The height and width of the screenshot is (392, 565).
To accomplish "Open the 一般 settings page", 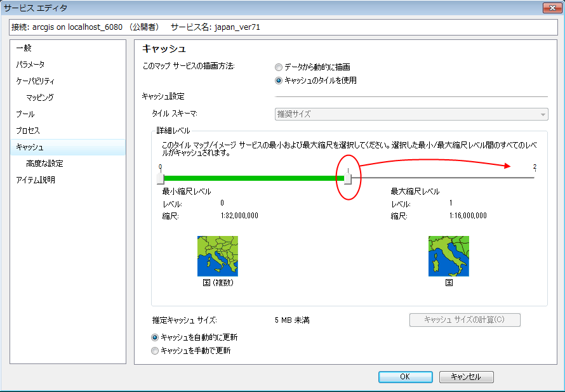I will (23, 48).
